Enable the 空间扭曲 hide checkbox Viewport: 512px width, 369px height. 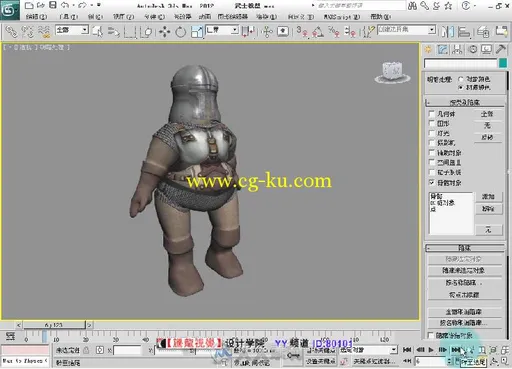pyautogui.click(x=431, y=162)
